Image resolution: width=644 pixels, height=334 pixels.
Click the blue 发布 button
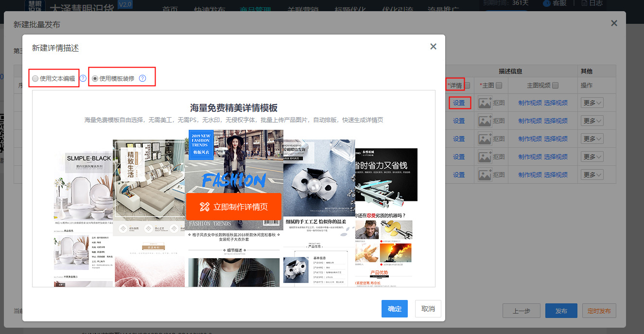point(561,311)
